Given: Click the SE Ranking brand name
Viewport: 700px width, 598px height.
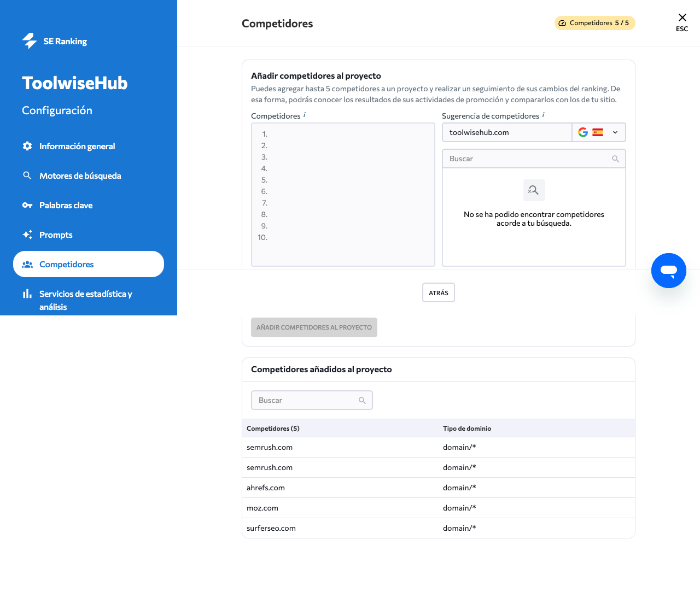Looking at the screenshot, I should 65,42.
